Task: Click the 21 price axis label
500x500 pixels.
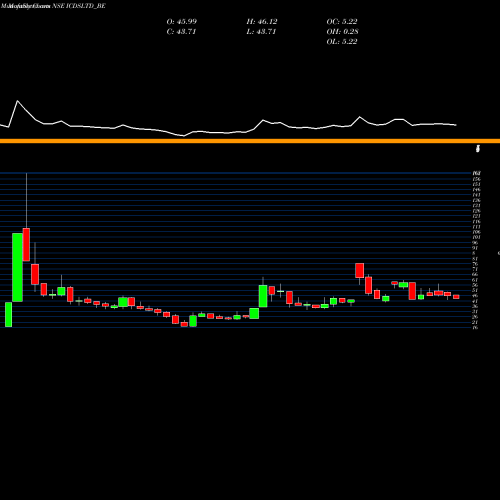Action: click(x=475, y=322)
